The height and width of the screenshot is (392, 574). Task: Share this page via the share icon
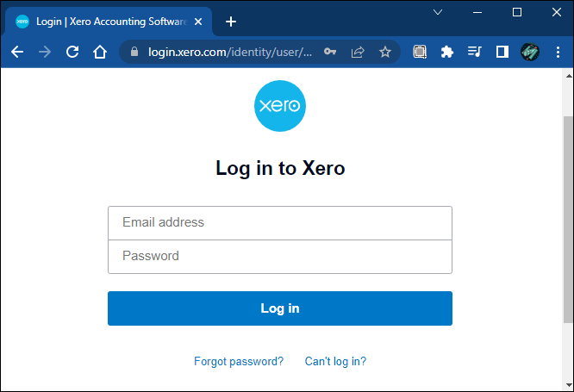point(358,52)
